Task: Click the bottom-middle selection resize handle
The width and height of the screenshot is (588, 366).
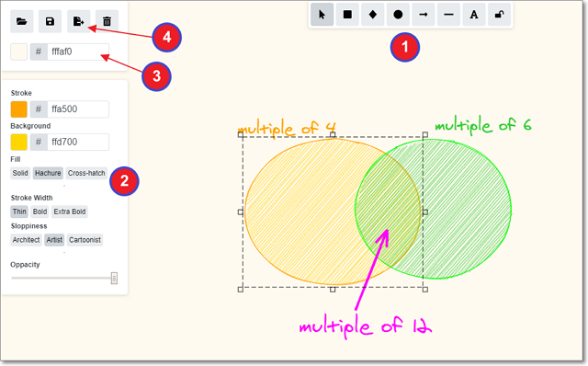Action: tap(333, 290)
